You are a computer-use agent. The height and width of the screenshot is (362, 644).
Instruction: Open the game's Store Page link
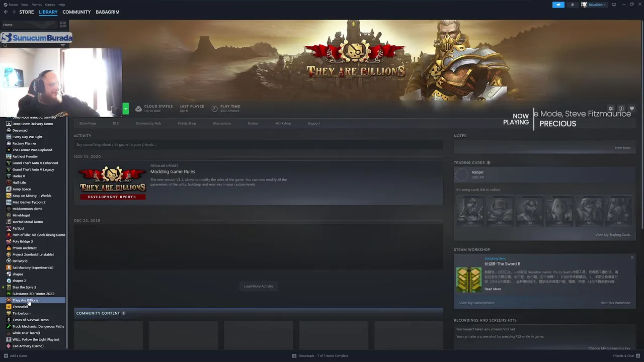[88, 123]
